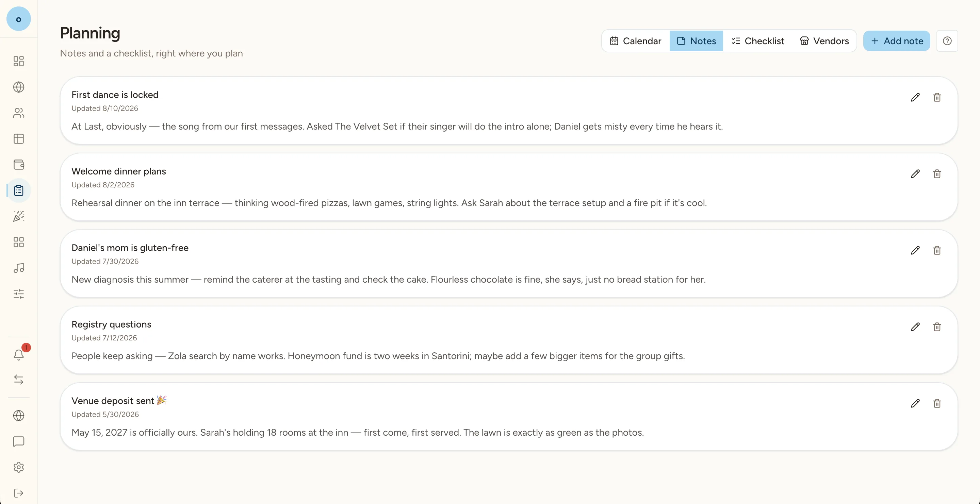Open the guests people icon in sidebar
The width and height of the screenshot is (980, 504).
click(x=19, y=113)
